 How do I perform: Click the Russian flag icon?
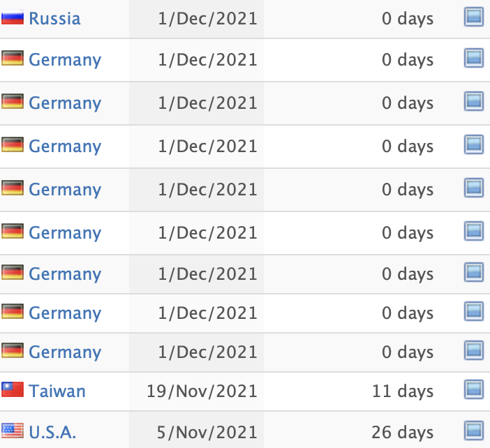coord(13,17)
